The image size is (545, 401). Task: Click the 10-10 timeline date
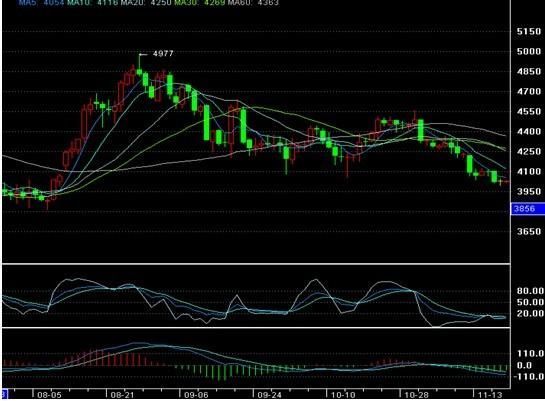pos(343,395)
